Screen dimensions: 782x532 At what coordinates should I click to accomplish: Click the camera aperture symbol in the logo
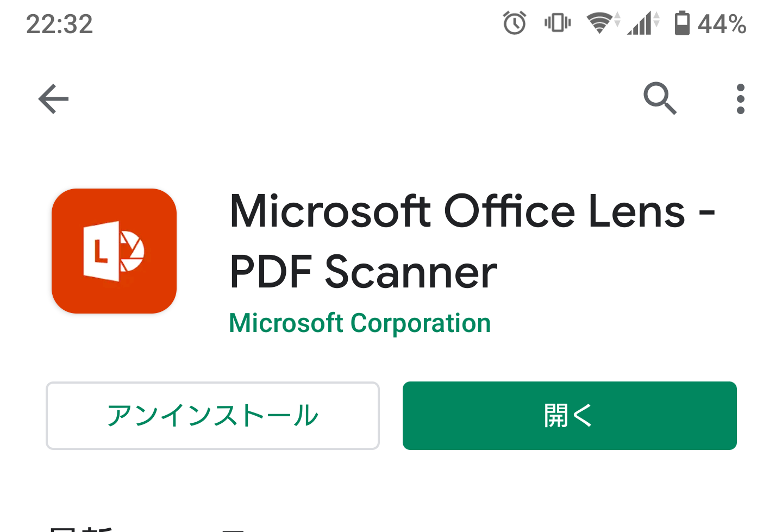(x=132, y=251)
